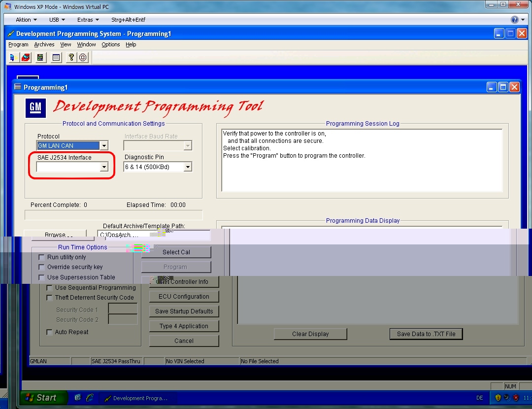
Task: Click Strg+Alt+Entf in Virtual PC bar
Action: click(x=128, y=20)
